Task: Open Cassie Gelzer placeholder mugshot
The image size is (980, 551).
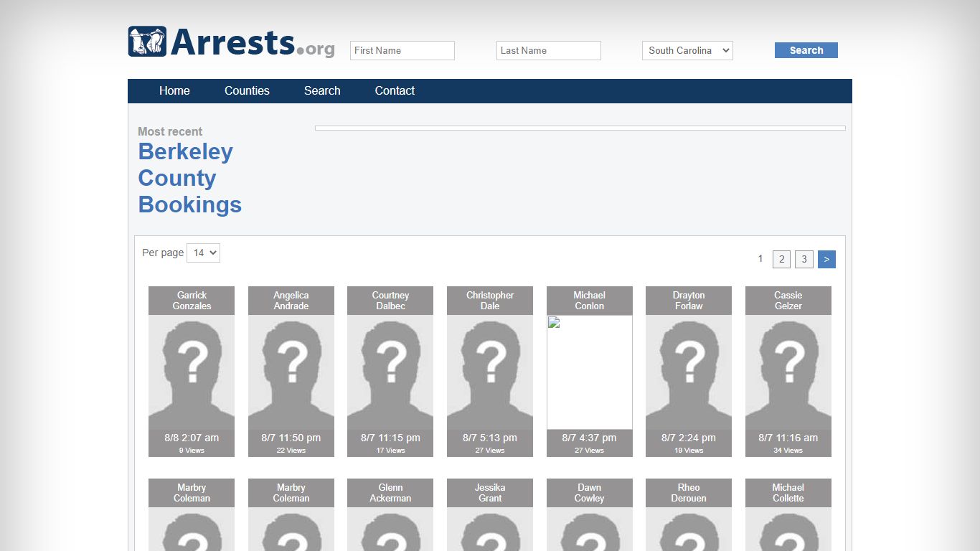Action: (788, 372)
